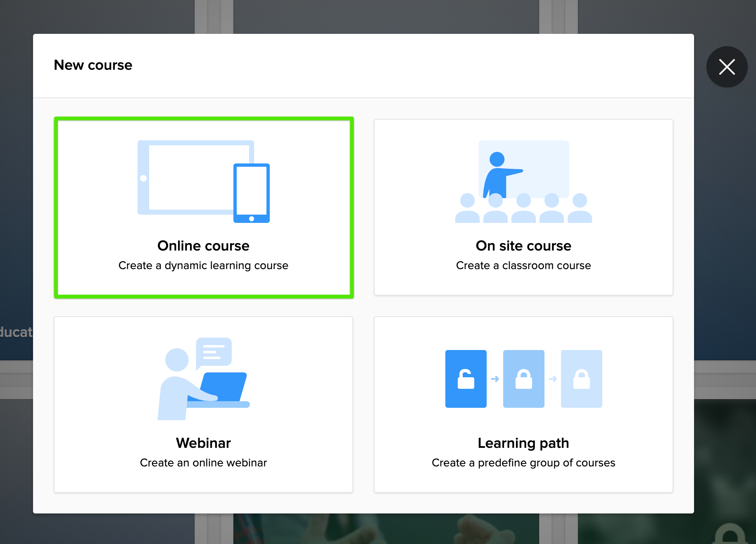Choose the On site course title
Viewport: 756px width, 544px height.
523,246
